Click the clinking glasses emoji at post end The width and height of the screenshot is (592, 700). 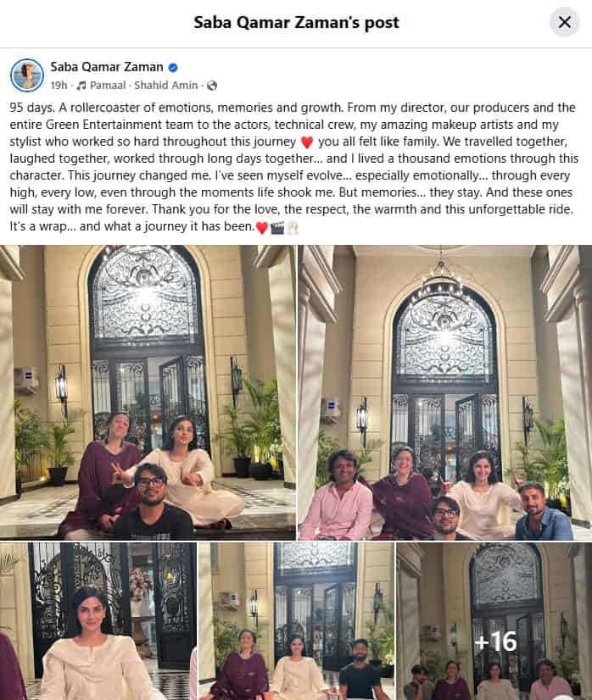click(293, 228)
